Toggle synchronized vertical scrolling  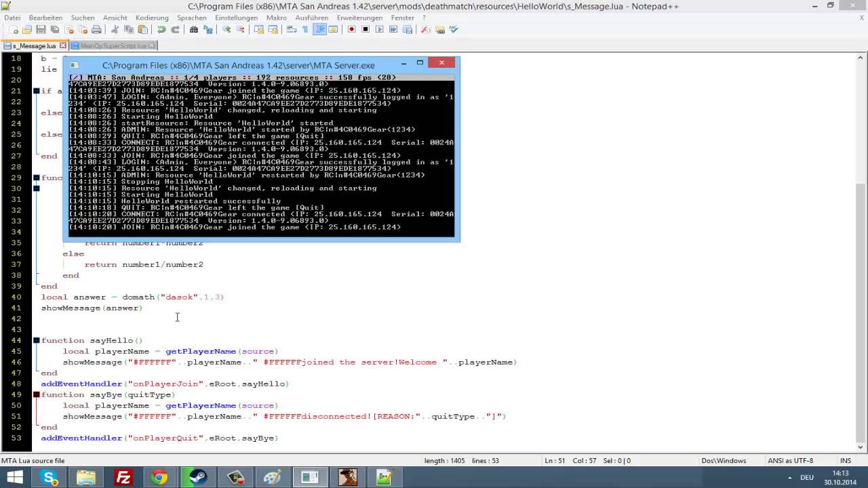pyautogui.click(x=259, y=30)
